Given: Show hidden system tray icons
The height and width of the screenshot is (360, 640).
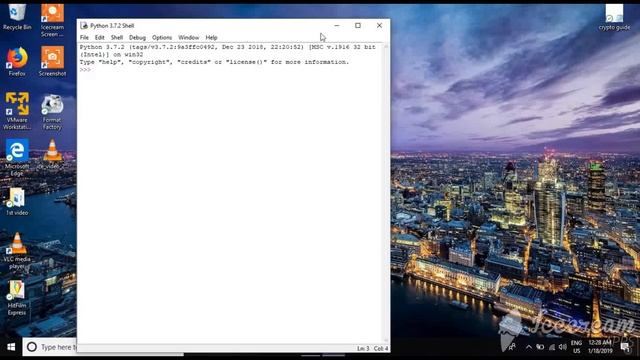Looking at the screenshot, I should (529, 347).
